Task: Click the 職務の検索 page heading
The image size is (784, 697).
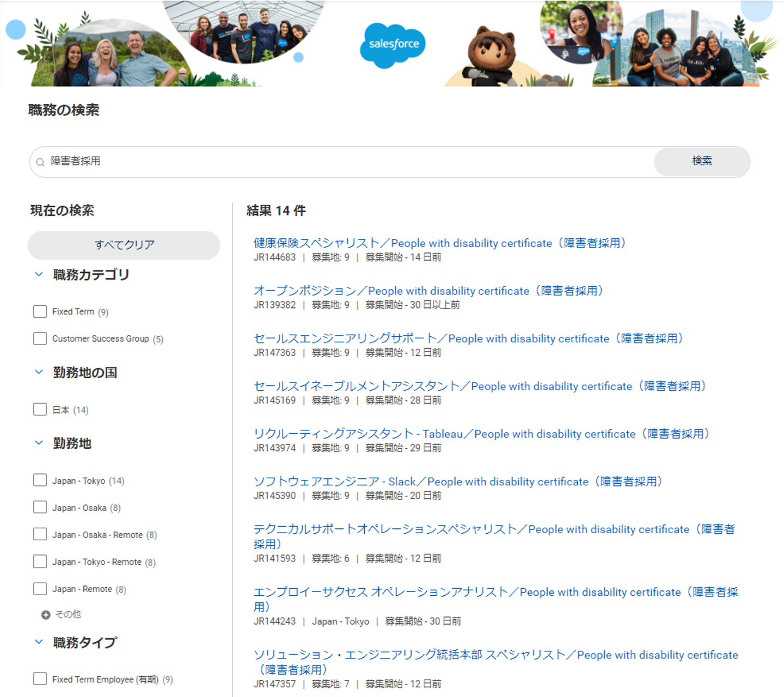Action: pos(64,110)
